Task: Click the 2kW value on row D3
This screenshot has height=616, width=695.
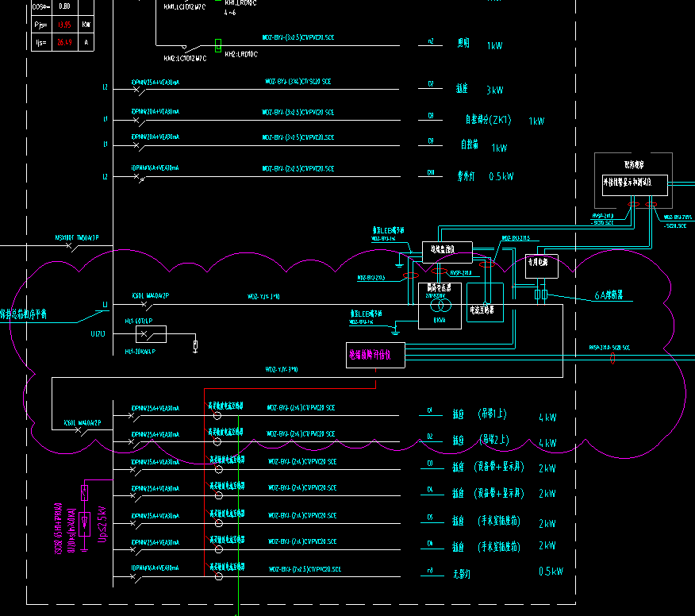Action: (547, 468)
